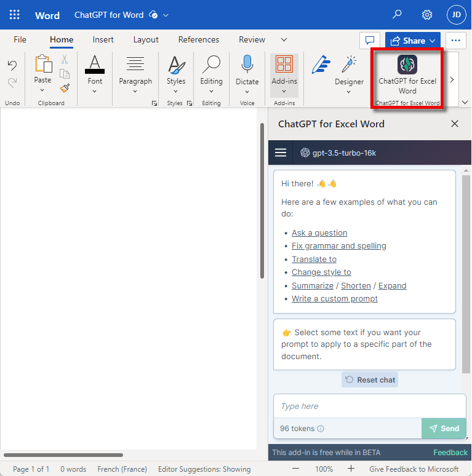This screenshot has width=472, height=476.
Task: Click the Type here prompt field
Action: click(369, 407)
